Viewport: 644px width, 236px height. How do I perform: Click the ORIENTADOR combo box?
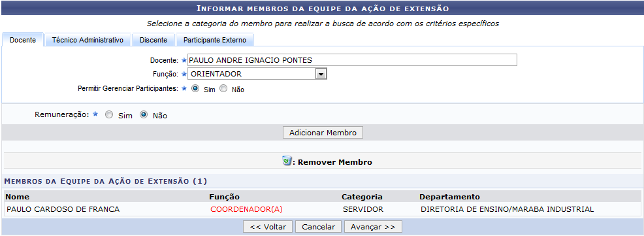[x=257, y=74]
